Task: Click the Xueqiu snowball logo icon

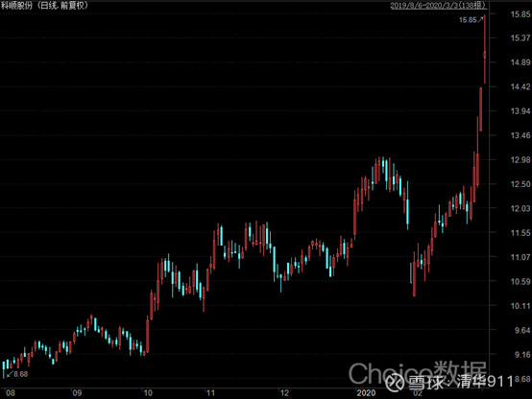Action: coord(396,381)
